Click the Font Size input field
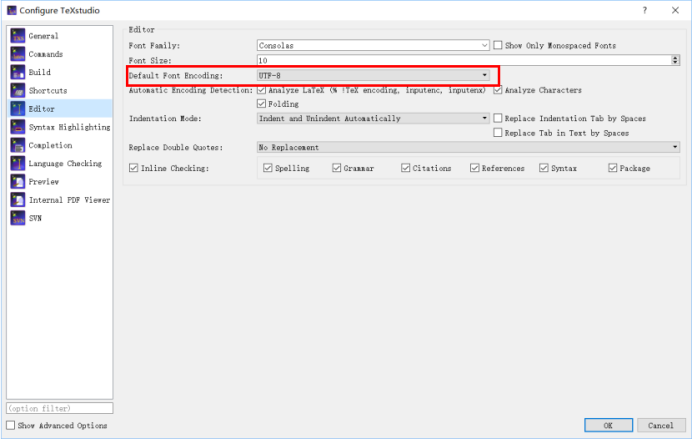 (464, 60)
